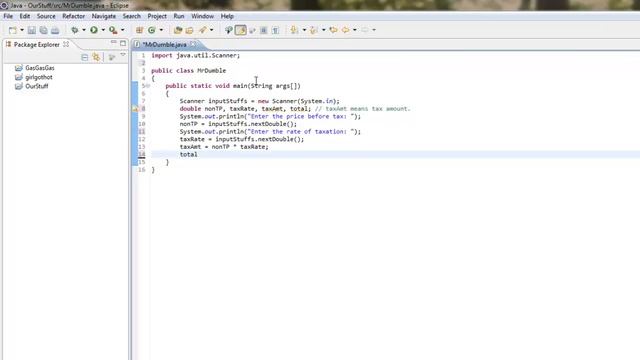This screenshot has height=360, width=640.
Task: Open the External Tools dropdown arrow
Action: tap(122, 30)
